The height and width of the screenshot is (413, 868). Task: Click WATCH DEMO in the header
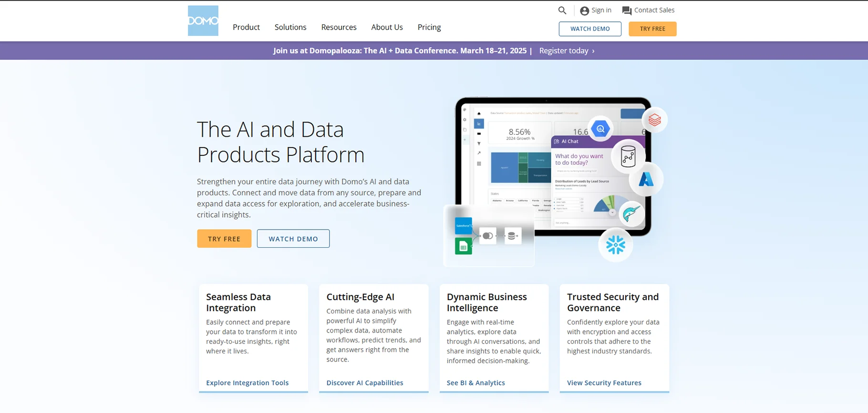click(590, 29)
